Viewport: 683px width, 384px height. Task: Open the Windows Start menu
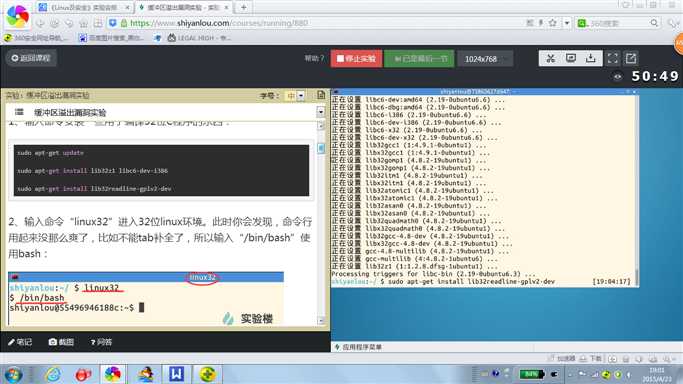[14, 374]
